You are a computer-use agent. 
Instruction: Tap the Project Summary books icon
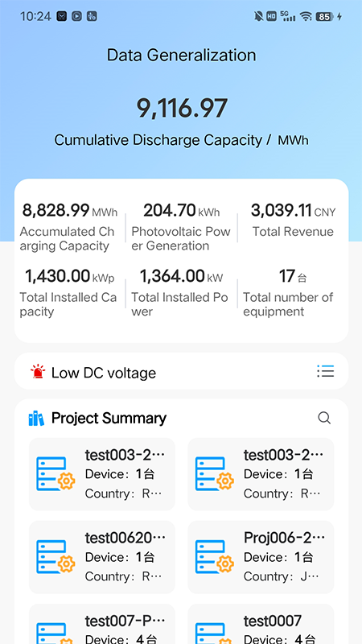(x=36, y=418)
